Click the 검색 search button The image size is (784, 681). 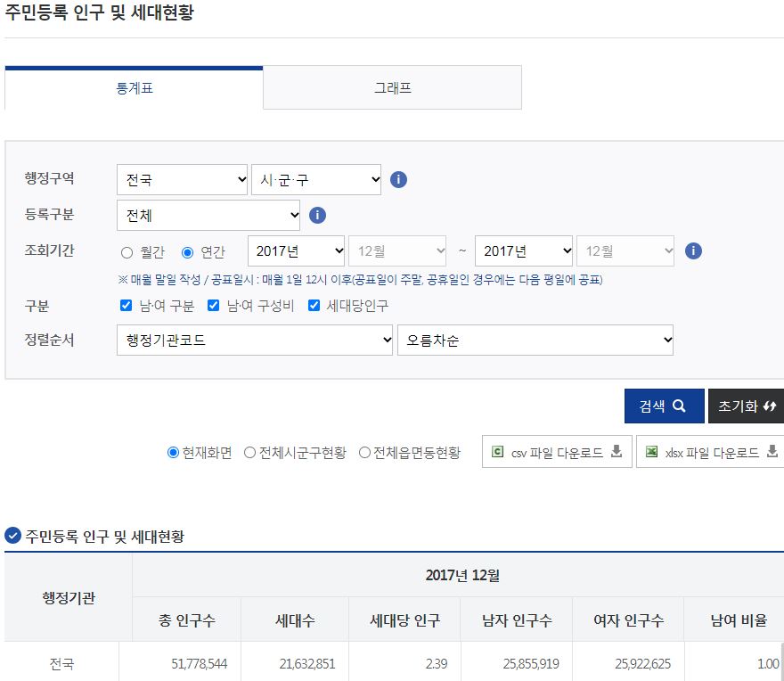[x=664, y=406]
